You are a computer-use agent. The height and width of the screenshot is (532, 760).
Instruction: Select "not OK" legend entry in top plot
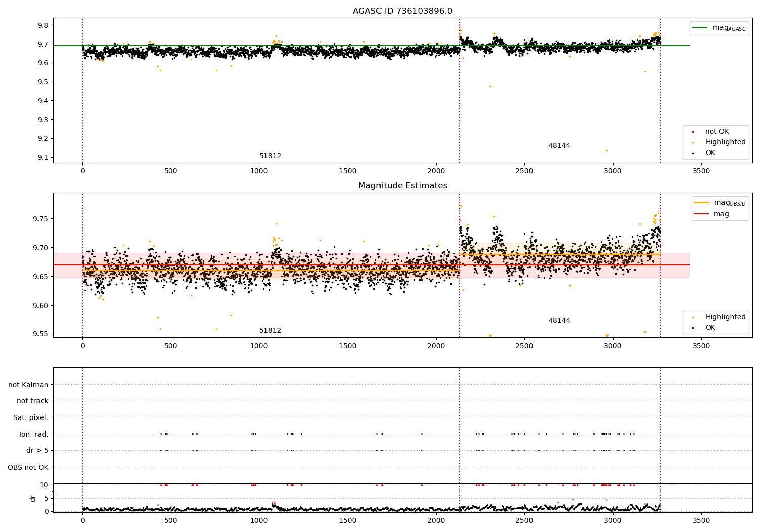click(717, 132)
